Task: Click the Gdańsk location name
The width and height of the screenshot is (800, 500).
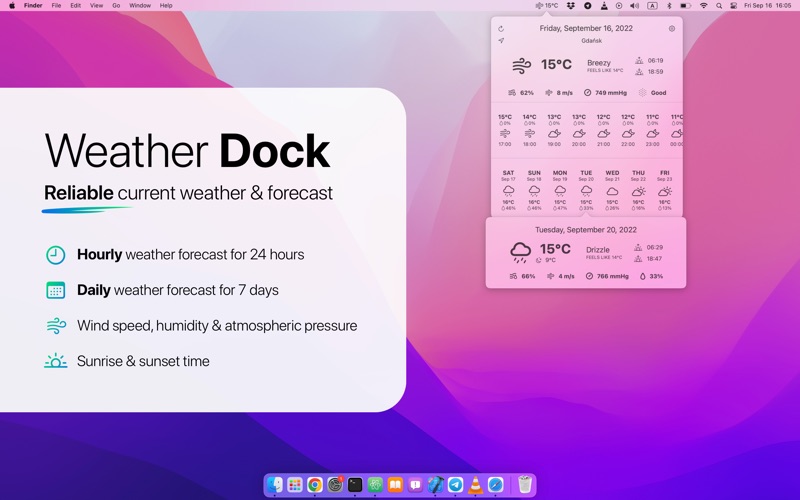Action: click(x=591, y=41)
